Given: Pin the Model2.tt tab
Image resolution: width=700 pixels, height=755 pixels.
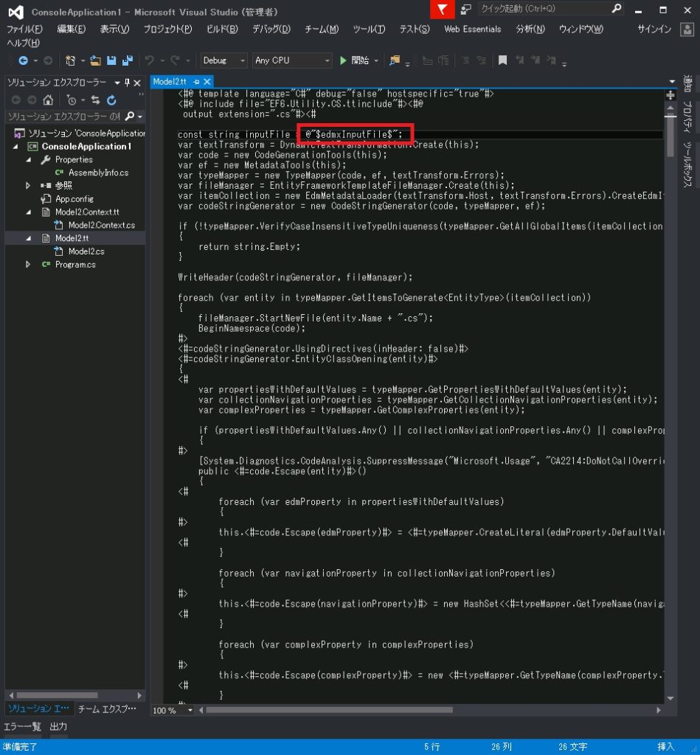Looking at the screenshot, I should click(196, 82).
